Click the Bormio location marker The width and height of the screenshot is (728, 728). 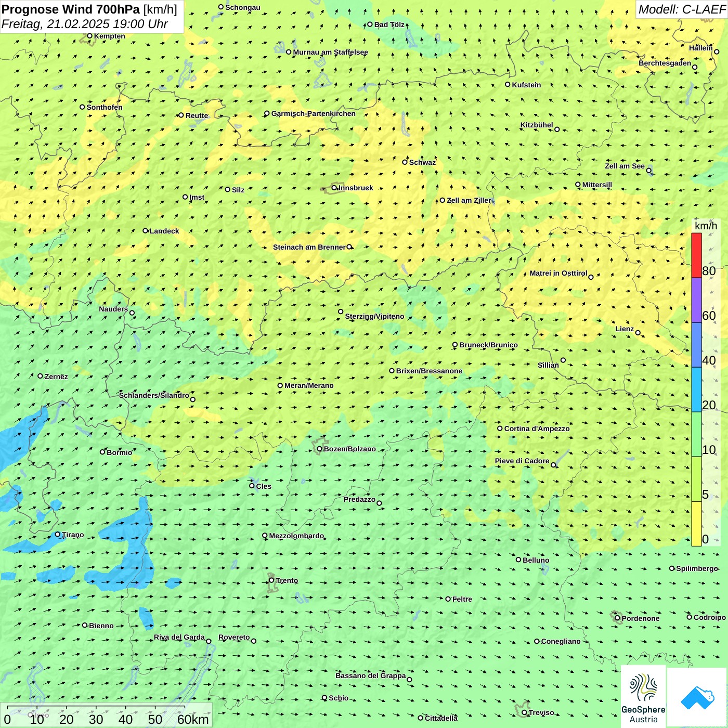102,452
